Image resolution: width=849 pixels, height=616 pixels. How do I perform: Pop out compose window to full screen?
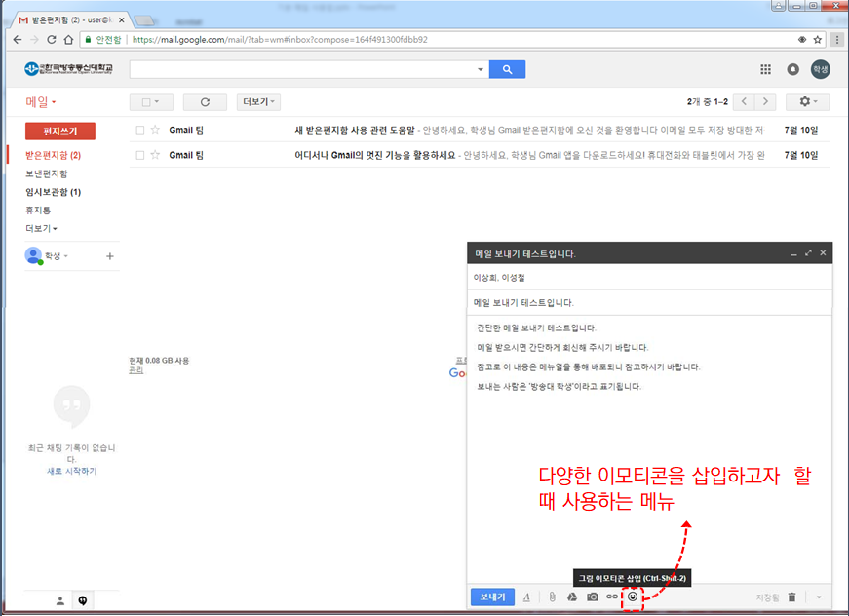[x=808, y=252]
